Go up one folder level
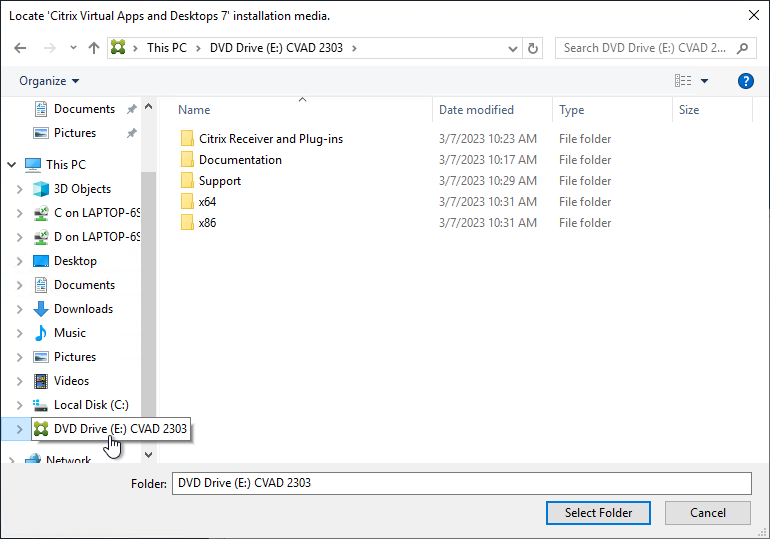 pyautogui.click(x=94, y=48)
